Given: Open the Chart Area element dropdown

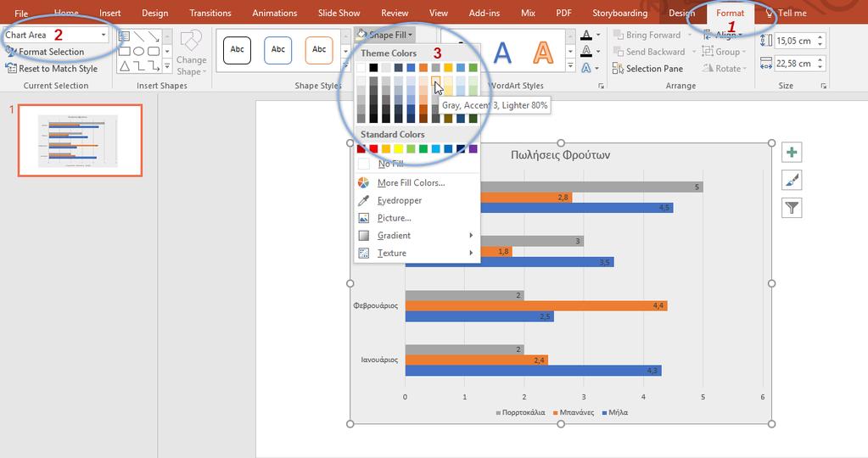Looking at the screenshot, I should point(103,35).
